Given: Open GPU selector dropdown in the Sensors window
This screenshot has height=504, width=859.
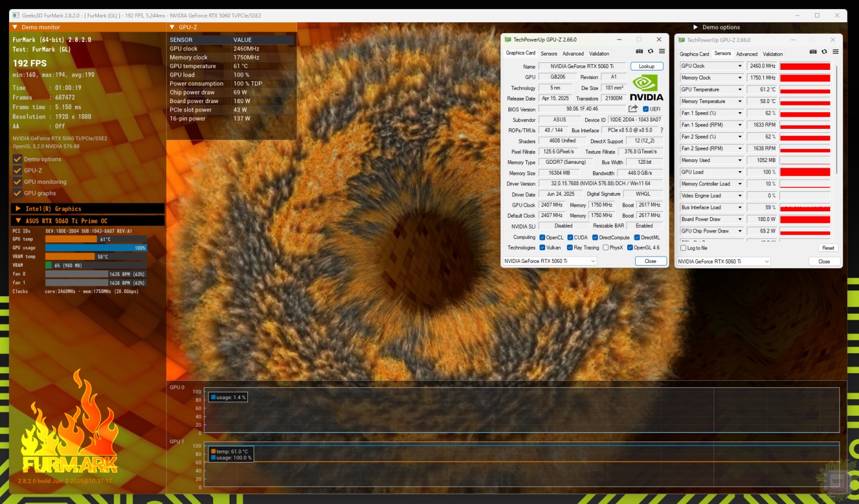Looking at the screenshot, I should pyautogui.click(x=724, y=262).
